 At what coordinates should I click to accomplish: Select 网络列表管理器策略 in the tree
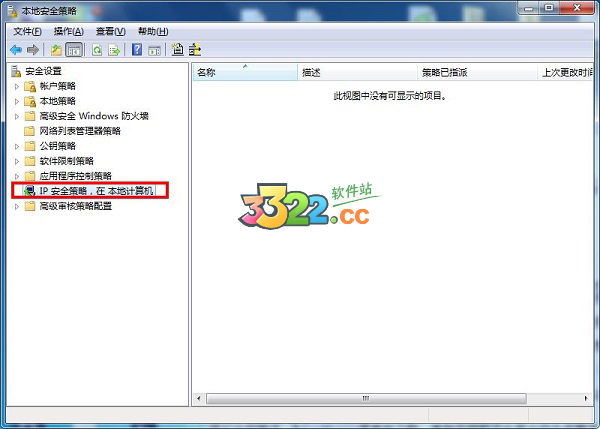click(79, 131)
